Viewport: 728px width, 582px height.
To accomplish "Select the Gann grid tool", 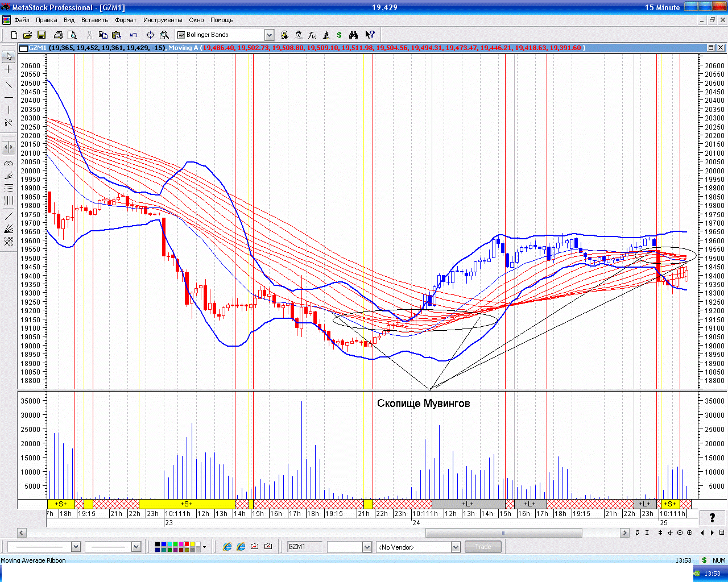I will click(x=9, y=242).
